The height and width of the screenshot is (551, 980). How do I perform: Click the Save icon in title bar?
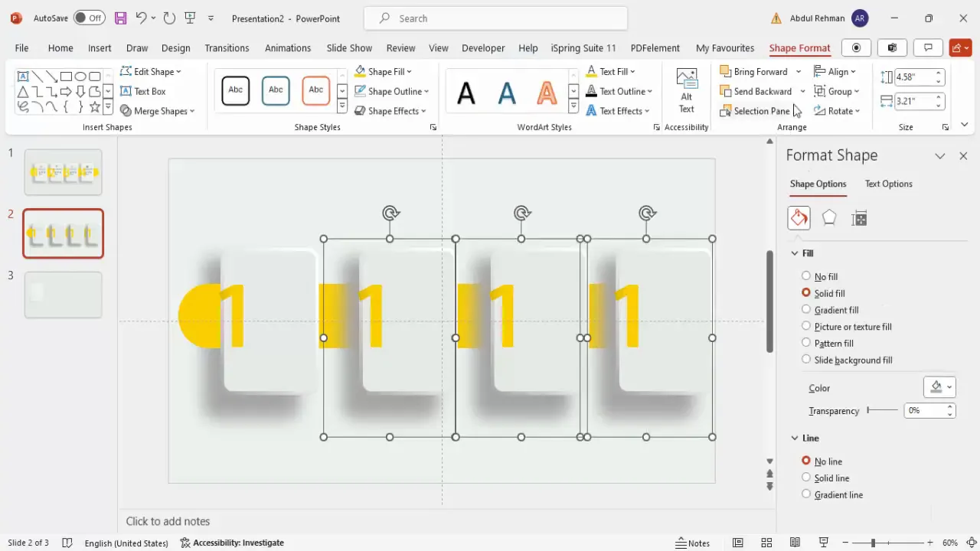pos(120,18)
